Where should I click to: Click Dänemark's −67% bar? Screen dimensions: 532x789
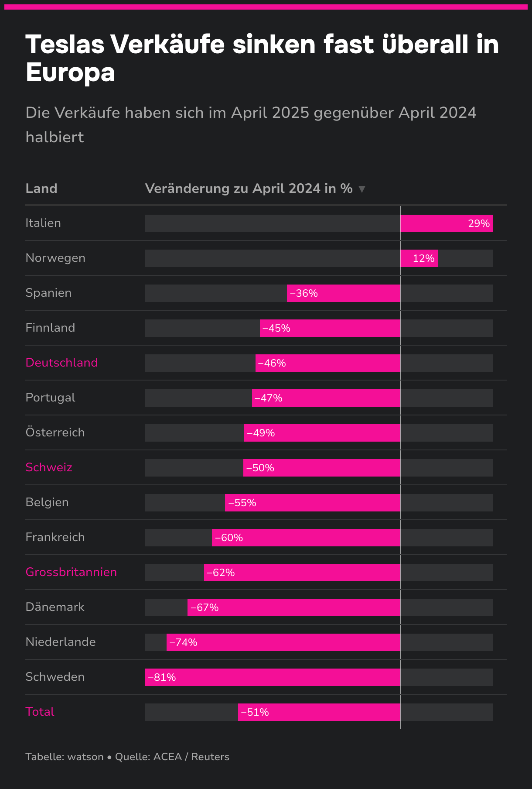click(x=294, y=607)
